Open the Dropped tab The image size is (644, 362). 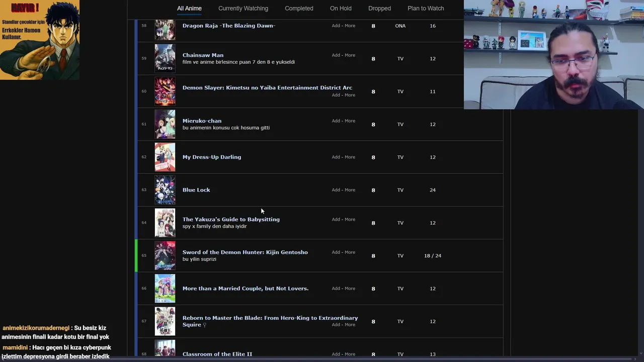point(379,9)
